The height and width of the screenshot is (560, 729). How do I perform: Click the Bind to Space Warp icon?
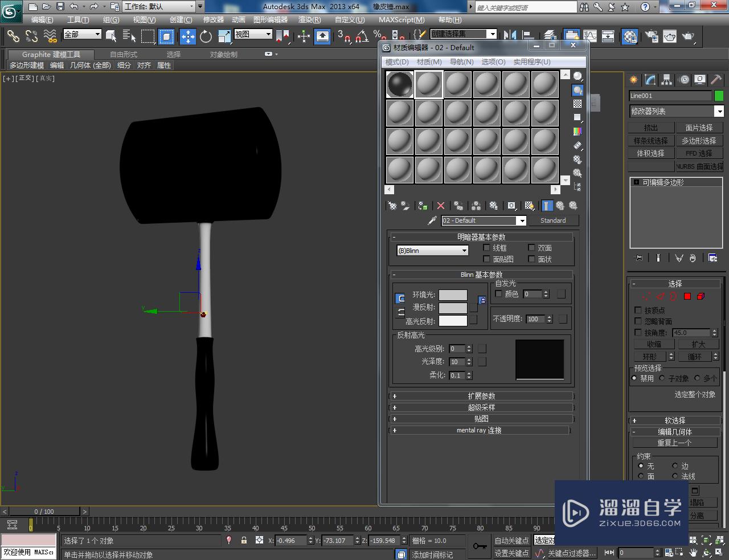[50, 36]
